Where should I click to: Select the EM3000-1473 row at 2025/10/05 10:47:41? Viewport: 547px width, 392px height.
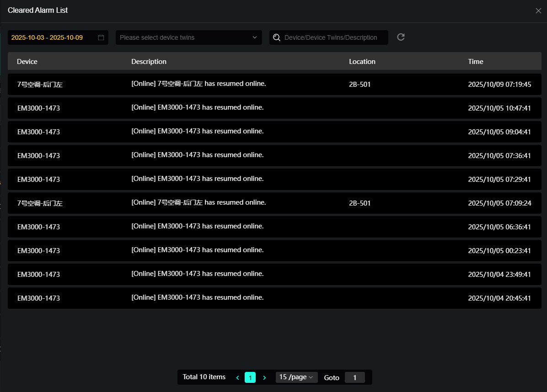[x=274, y=108]
